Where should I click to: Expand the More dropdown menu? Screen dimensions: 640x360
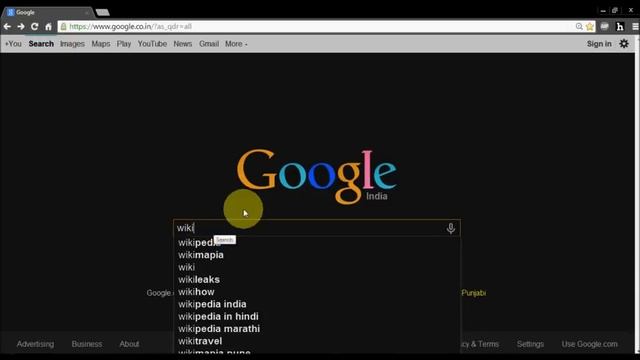pyautogui.click(x=236, y=44)
